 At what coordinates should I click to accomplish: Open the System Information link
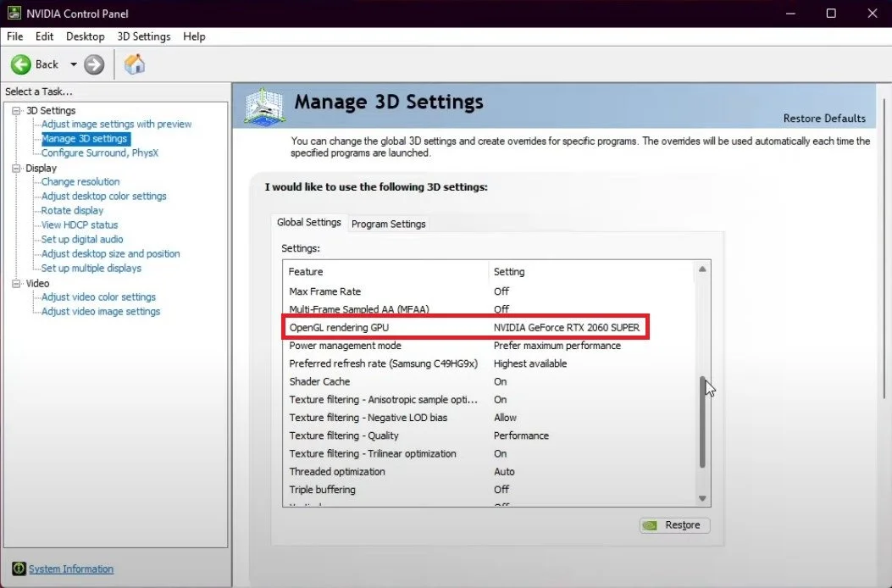click(71, 569)
